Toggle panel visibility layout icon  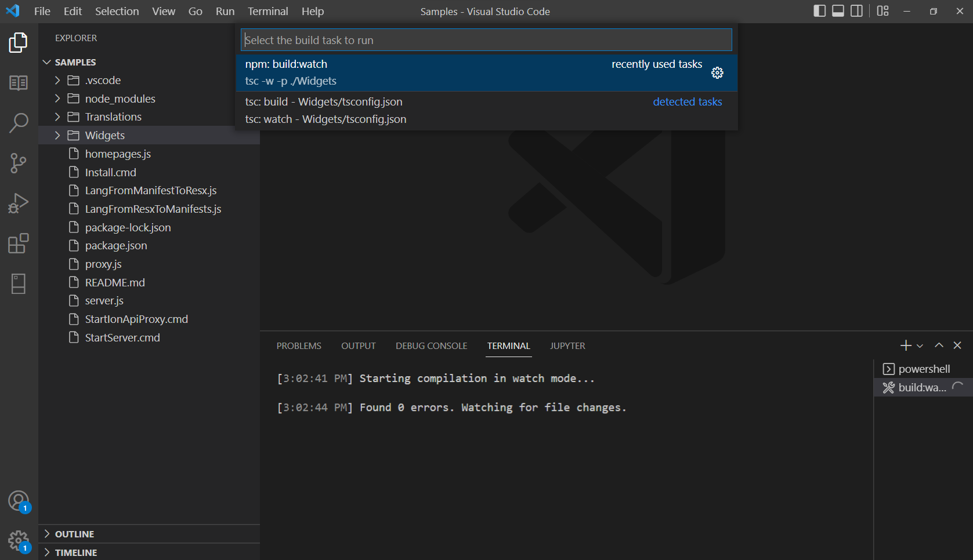pyautogui.click(x=838, y=11)
